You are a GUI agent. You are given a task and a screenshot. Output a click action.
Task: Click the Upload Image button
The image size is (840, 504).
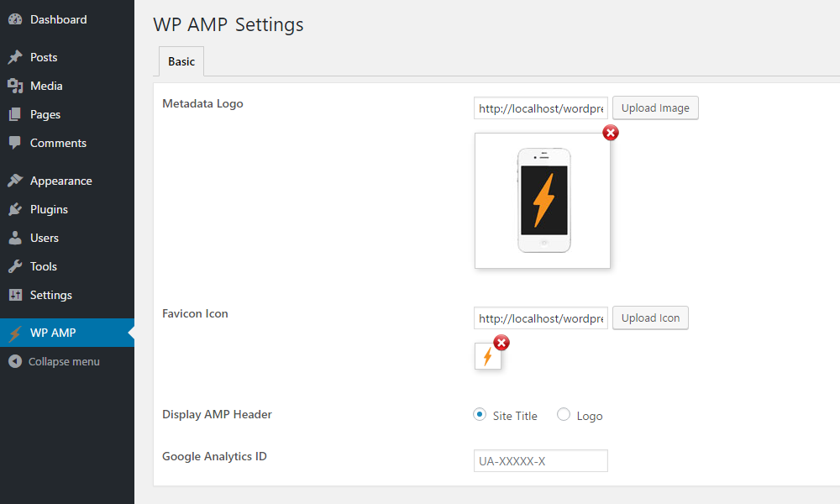pos(655,108)
